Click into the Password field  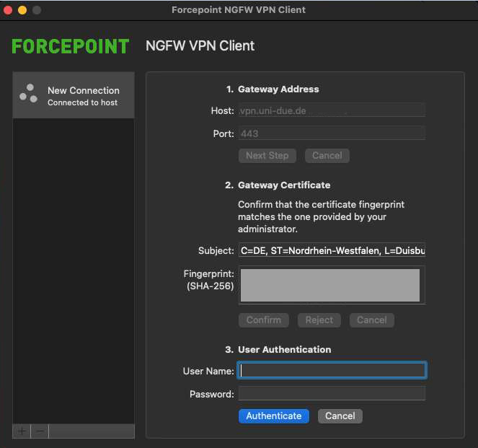(332, 393)
